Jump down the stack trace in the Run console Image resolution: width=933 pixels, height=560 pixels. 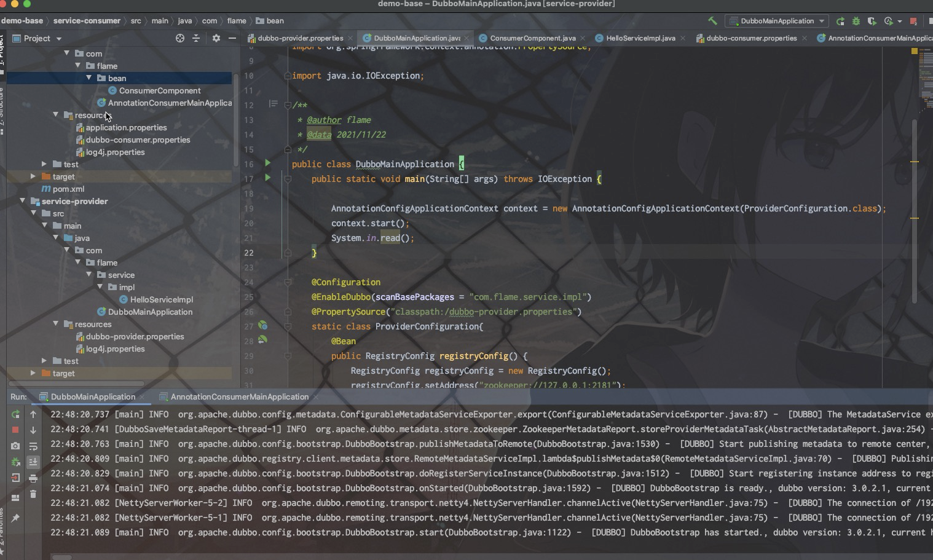[33, 430]
